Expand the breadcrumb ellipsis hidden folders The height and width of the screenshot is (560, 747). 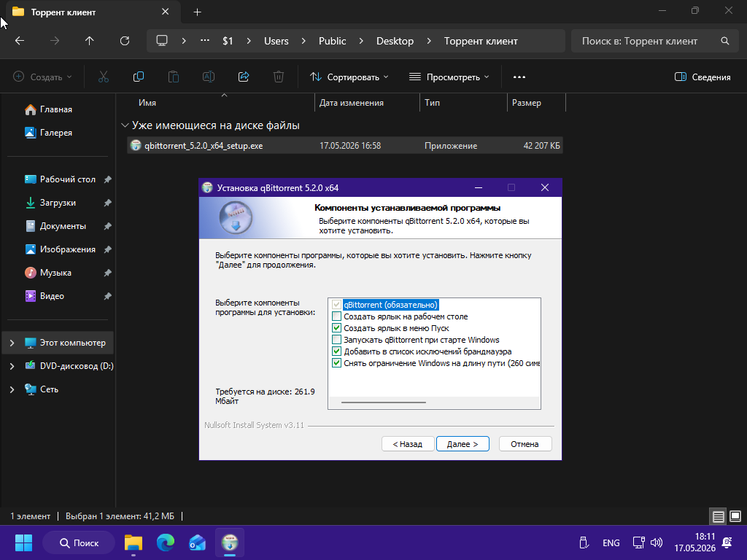tap(205, 41)
